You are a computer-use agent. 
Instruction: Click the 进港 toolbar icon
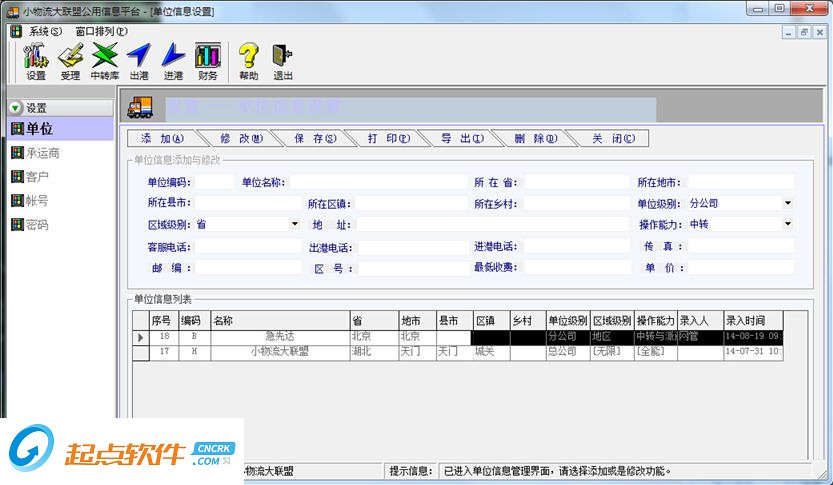(173, 60)
